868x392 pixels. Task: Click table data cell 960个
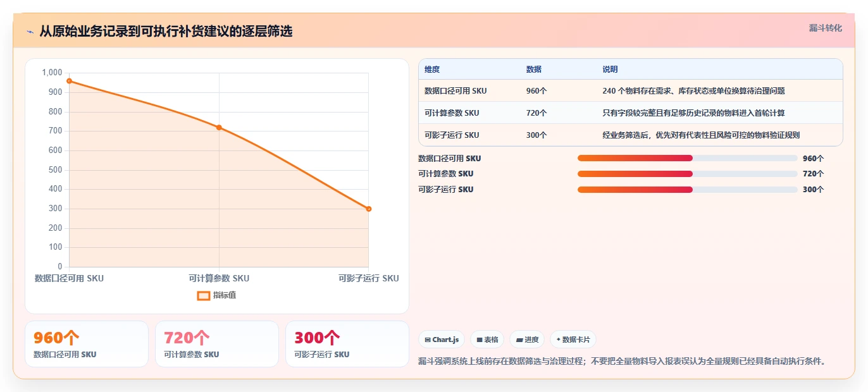coord(536,91)
